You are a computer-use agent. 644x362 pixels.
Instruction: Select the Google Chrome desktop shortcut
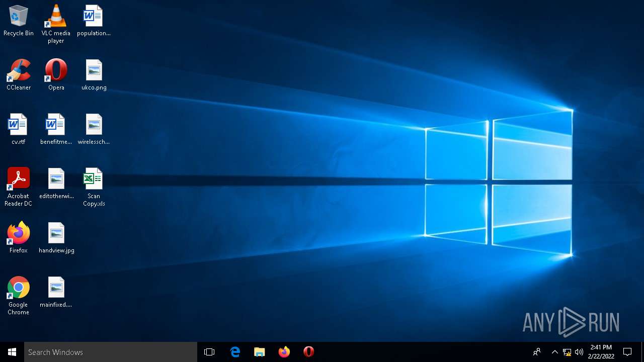click(19, 296)
